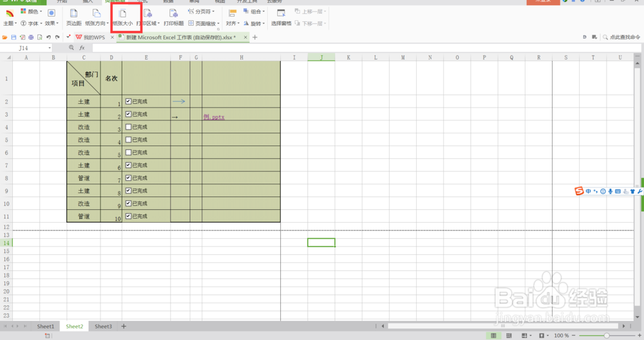Select the 新建 Microsoft Excel 工作表 xlsx tab

point(181,37)
